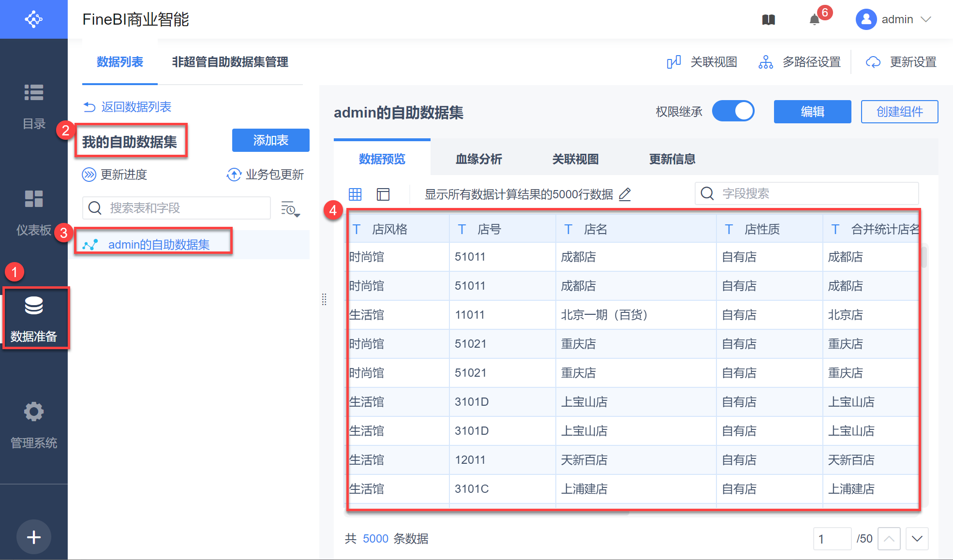Open the table filter sort dropdown
The image size is (953, 560).
[290, 209]
